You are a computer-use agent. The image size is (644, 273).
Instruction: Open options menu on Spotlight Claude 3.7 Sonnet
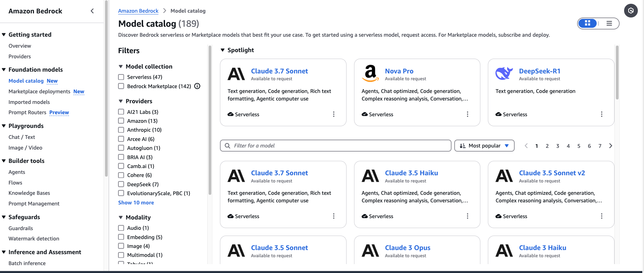click(x=333, y=114)
